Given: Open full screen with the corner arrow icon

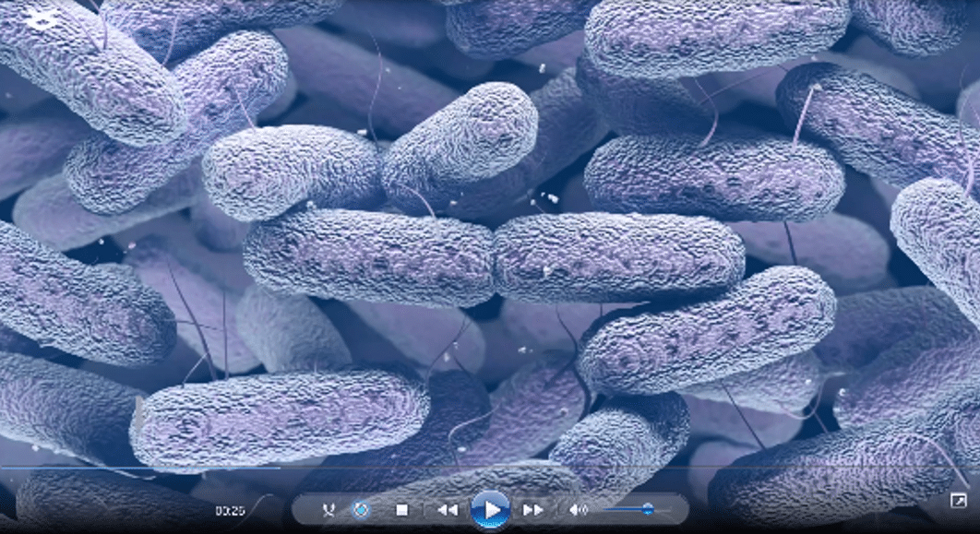Looking at the screenshot, I should click(x=958, y=501).
